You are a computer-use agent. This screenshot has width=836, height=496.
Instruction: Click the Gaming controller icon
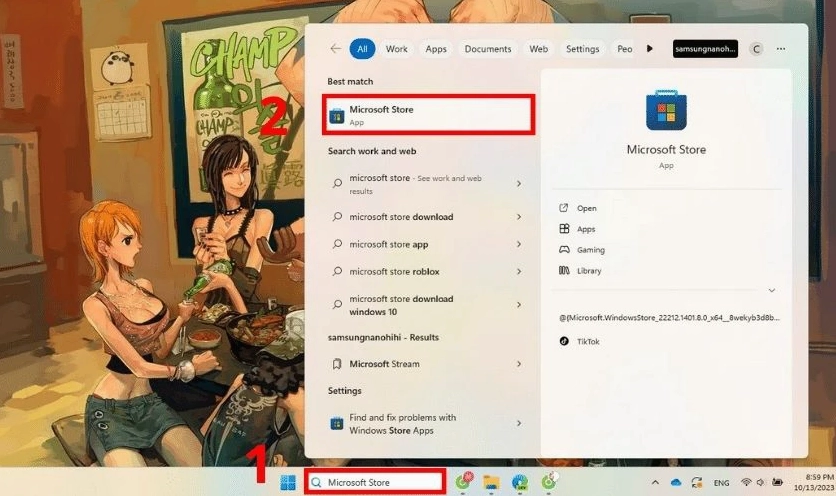tap(564, 249)
